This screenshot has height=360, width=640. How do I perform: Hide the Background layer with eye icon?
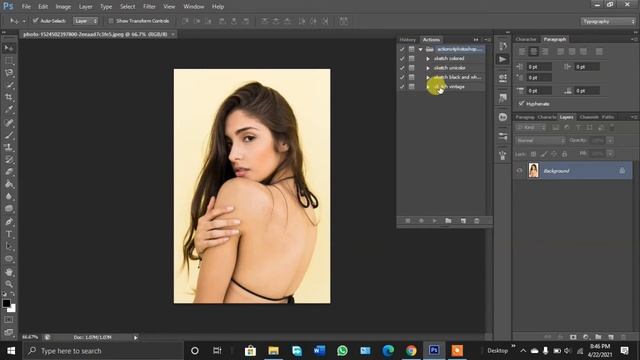(x=520, y=171)
